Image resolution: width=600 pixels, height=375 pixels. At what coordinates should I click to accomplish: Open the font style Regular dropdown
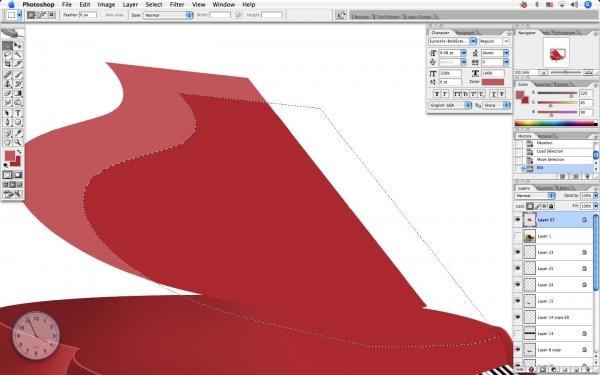506,41
